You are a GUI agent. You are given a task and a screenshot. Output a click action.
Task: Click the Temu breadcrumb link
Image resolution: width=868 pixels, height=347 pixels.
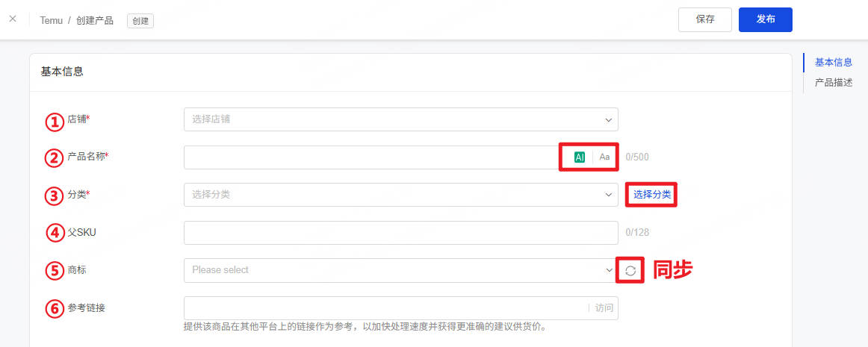(50, 20)
